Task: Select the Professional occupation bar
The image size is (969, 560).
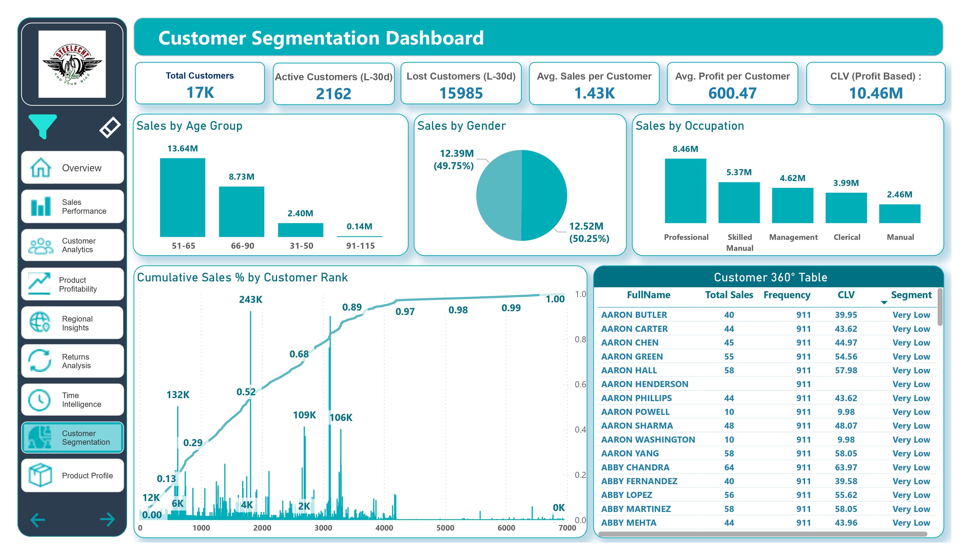Action: click(685, 191)
